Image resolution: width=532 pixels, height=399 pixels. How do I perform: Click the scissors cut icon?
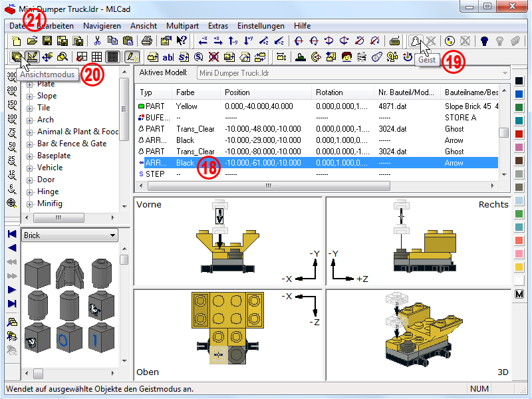tap(97, 41)
